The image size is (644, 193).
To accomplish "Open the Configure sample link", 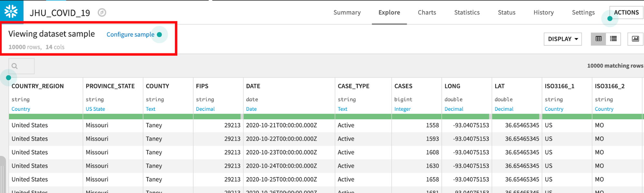I will click(130, 34).
